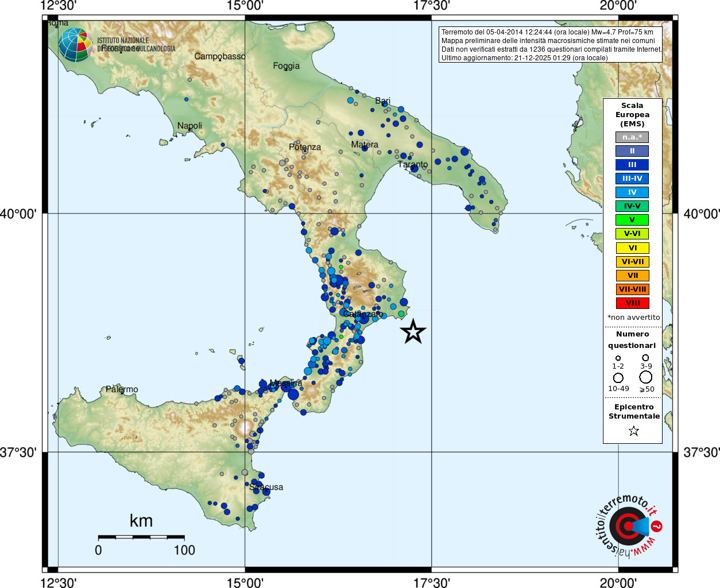
Task: Click the '*non avvertito' legend note
Action: [x=633, y=318]
